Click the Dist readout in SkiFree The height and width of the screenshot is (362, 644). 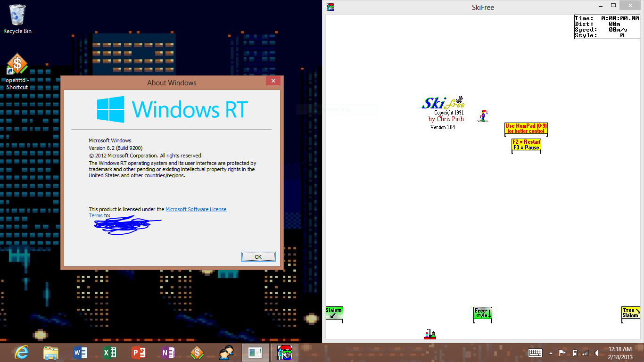coord(607,24)
